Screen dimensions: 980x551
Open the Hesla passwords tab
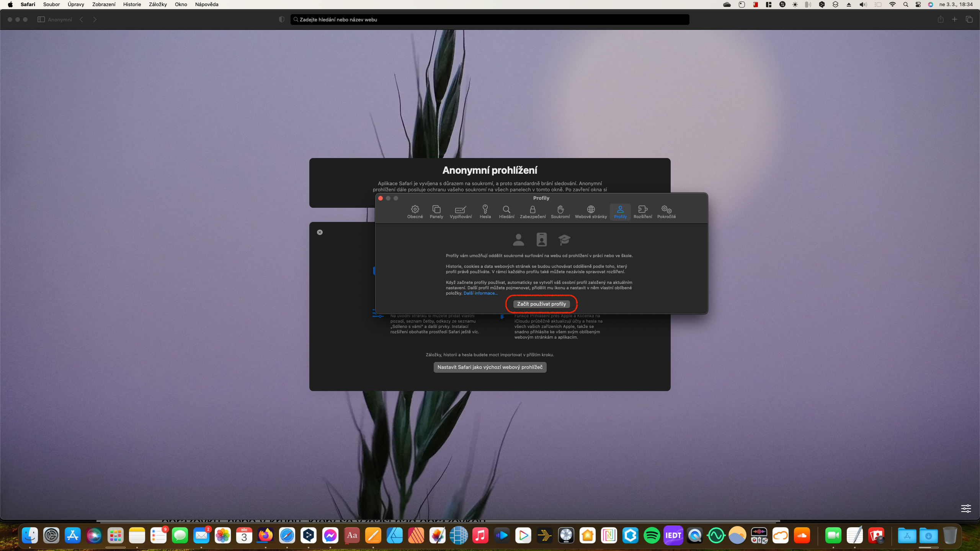[x=485, y=212]
